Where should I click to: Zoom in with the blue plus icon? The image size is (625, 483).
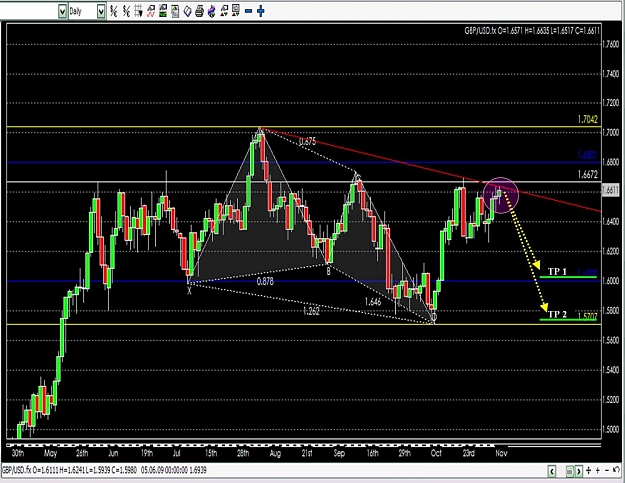click(x=261, y=11)
